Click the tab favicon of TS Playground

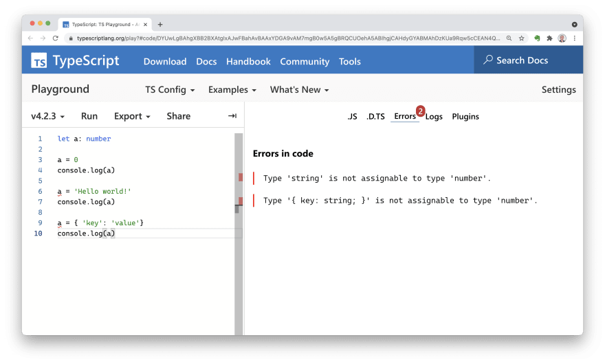tap(66, 24)
